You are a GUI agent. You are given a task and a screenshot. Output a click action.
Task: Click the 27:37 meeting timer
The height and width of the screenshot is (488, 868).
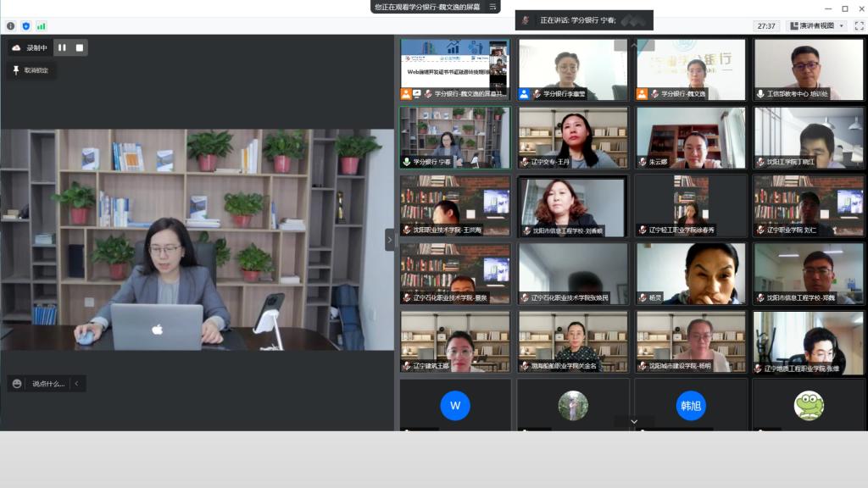click(766, 26)
